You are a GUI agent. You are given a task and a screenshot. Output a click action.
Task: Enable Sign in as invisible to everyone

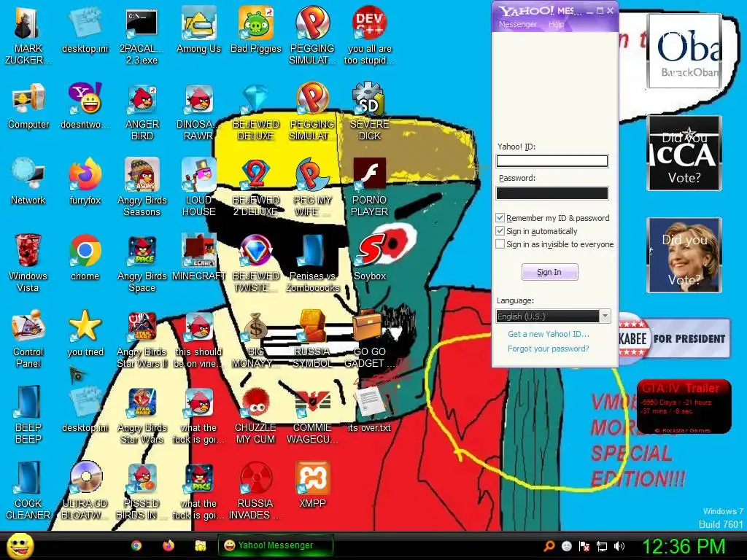tap(500, 244)
